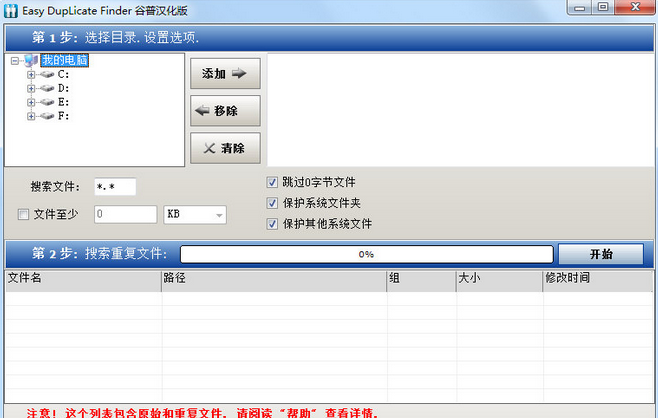The image size is (658, 418).
Task: Click the E: drive icon
Action: (x=47, y=102)
